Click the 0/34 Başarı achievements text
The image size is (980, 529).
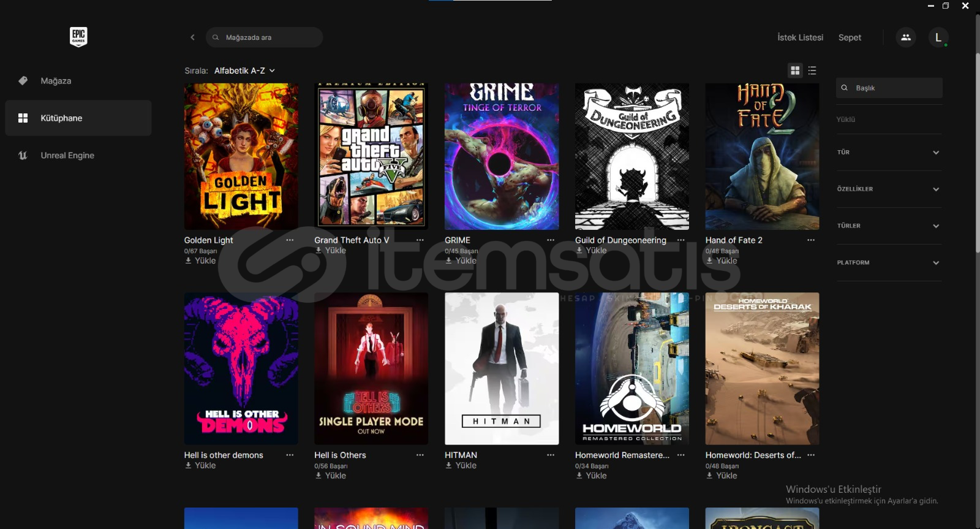tap(592, 466)
